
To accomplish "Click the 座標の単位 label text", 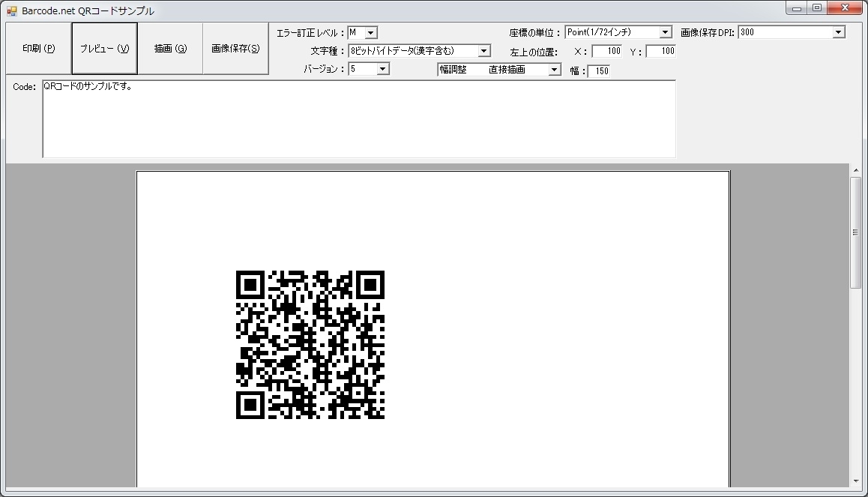I will click(534, 33).
